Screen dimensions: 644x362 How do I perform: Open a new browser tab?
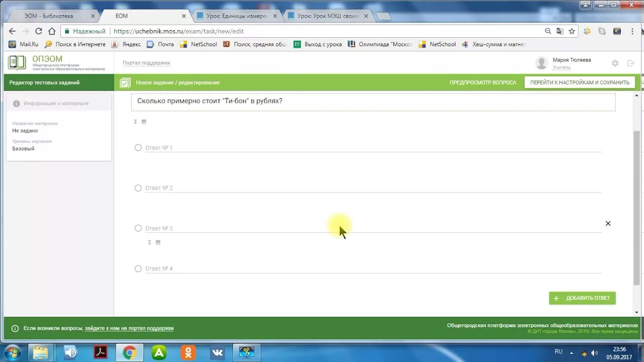tap(383, 17)
